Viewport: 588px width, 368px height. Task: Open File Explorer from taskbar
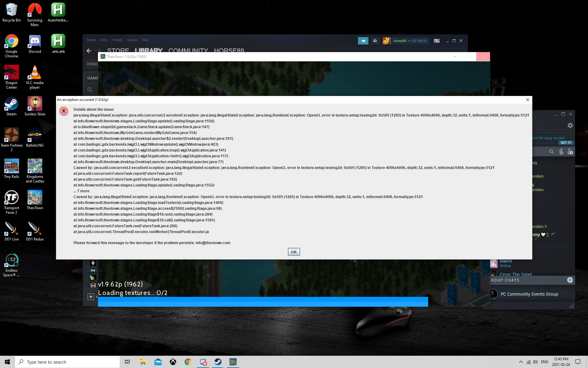pyautogui.click(x=143, y=362)
